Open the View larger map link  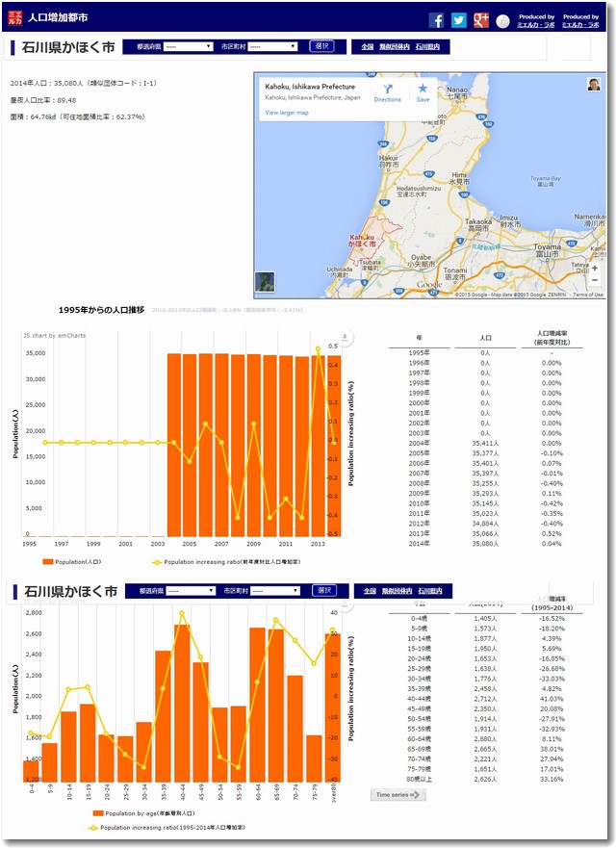(287, 113)
